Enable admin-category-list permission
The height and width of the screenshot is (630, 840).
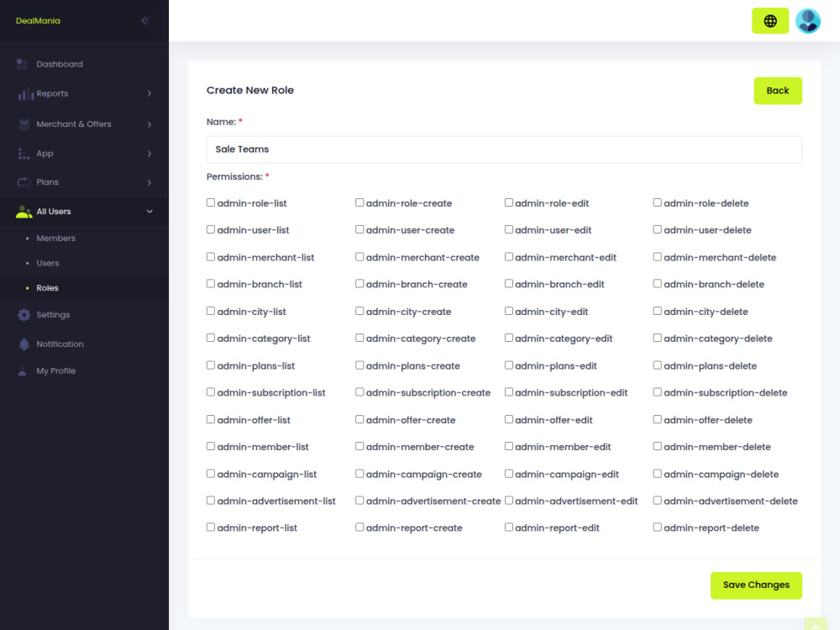click(x=211, y=338)
